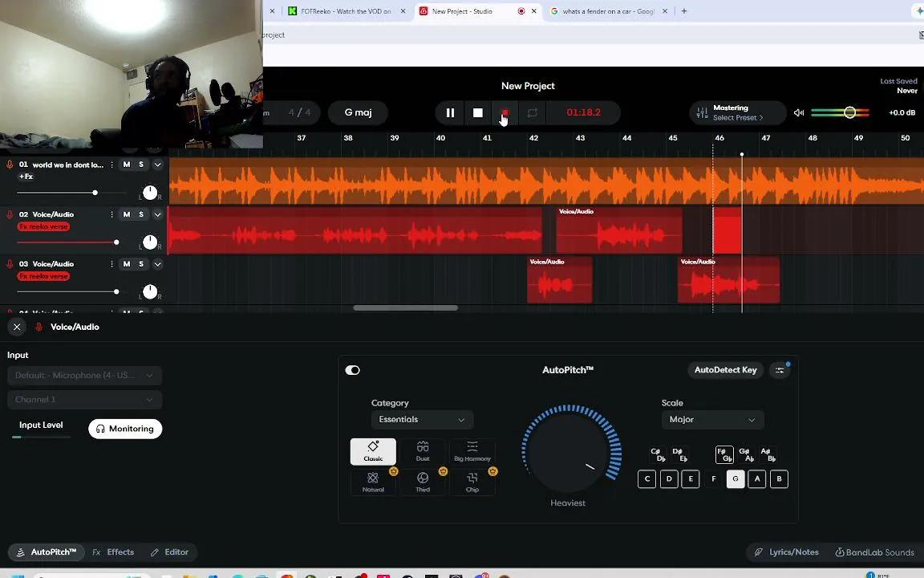Expand track 02 chevron
This screenshot has height=578, width=924.
(157, 214)
